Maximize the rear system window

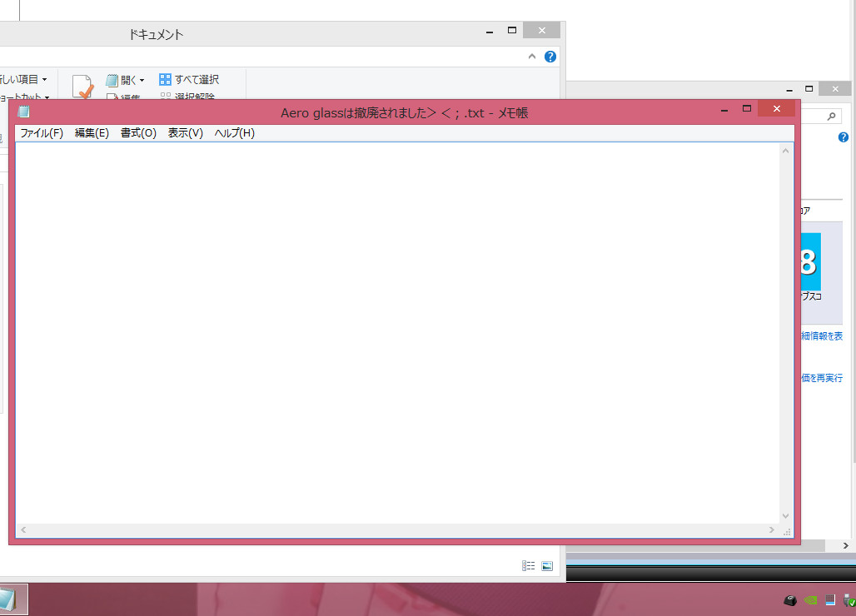809,89
